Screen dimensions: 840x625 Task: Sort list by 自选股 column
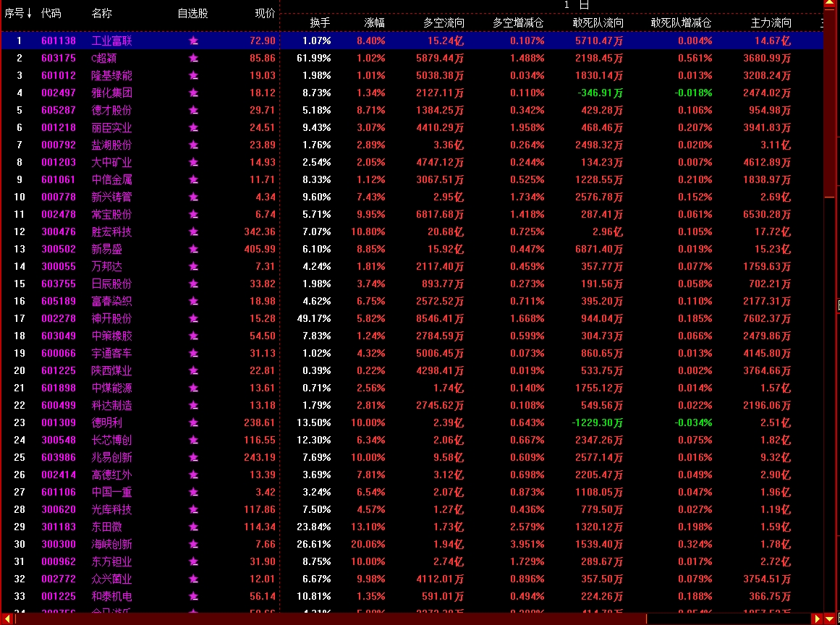[x=193, y=14]
